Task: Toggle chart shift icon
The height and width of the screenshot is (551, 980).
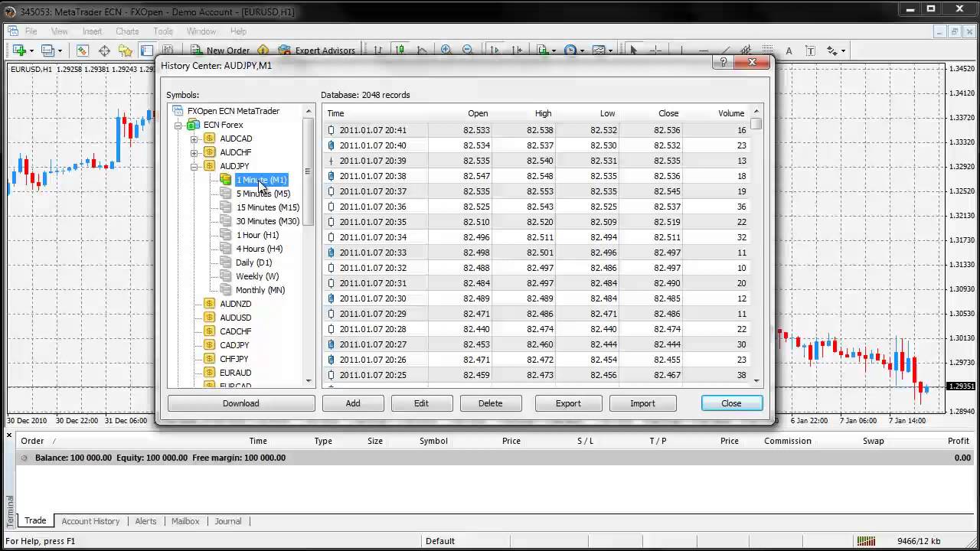Action: pyautogui.click(x=517, y=51)
